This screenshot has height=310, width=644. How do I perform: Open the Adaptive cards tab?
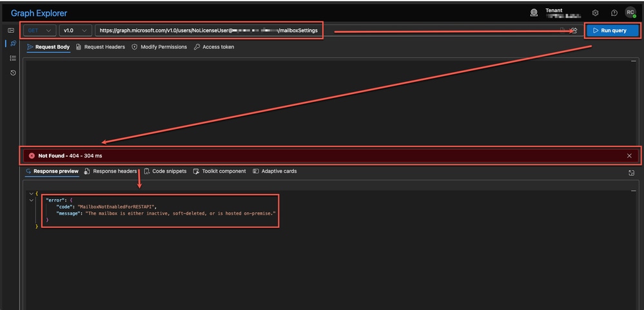275,171
